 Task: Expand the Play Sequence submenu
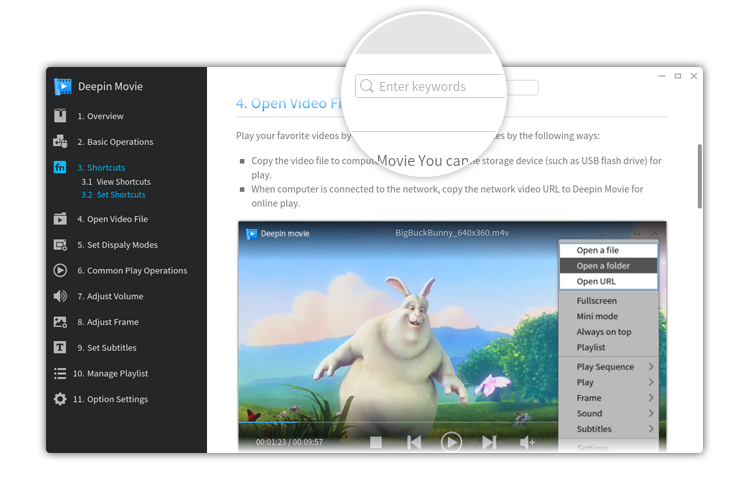pos(609,367)
